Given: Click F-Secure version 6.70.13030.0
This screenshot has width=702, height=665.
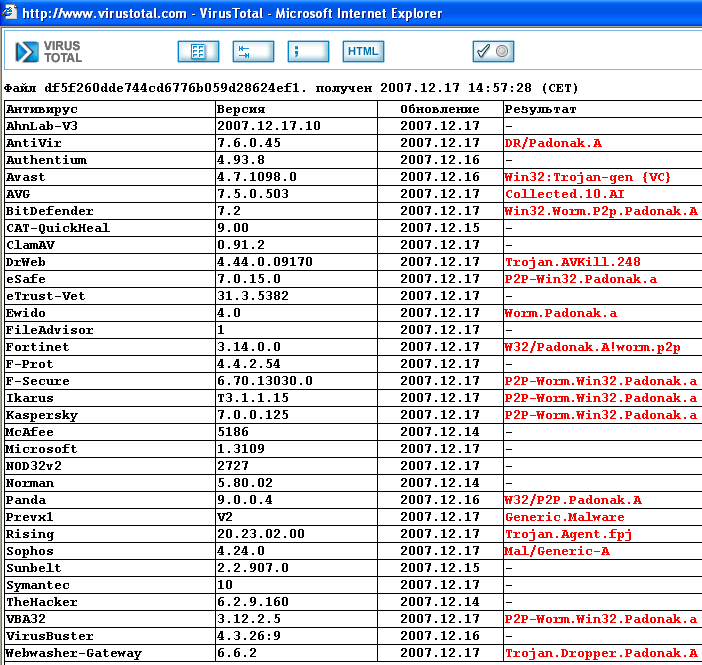Looking at the screenshot, I should pyautogui.click(x=265, y=382).
